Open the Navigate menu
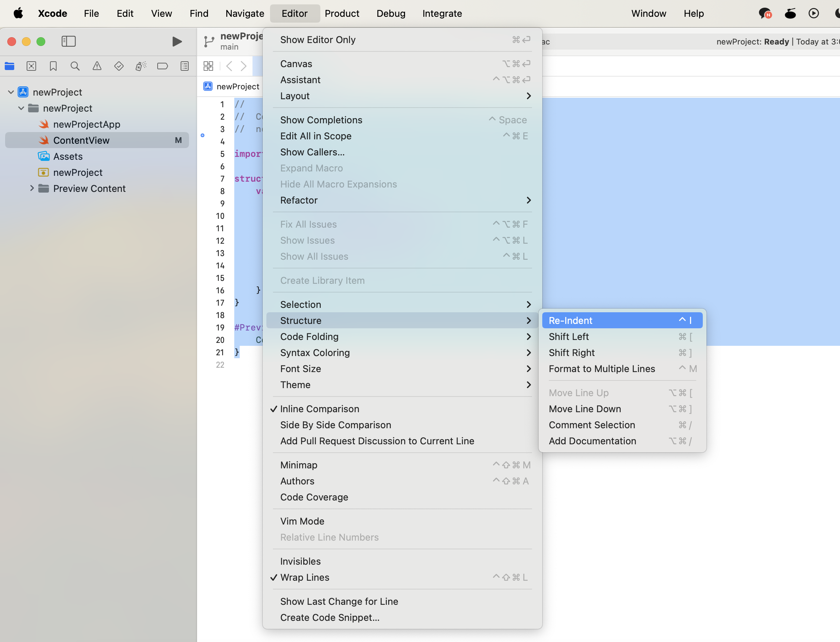This screenshot has height=642, width=840. [244, 13]
